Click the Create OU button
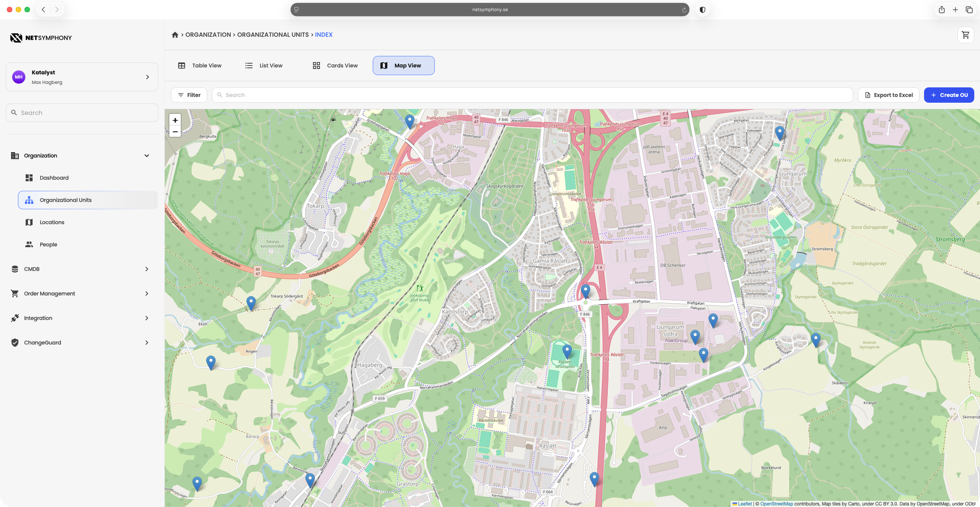The image size is (980, 507). pyautogui.click(x=949, y=95)
